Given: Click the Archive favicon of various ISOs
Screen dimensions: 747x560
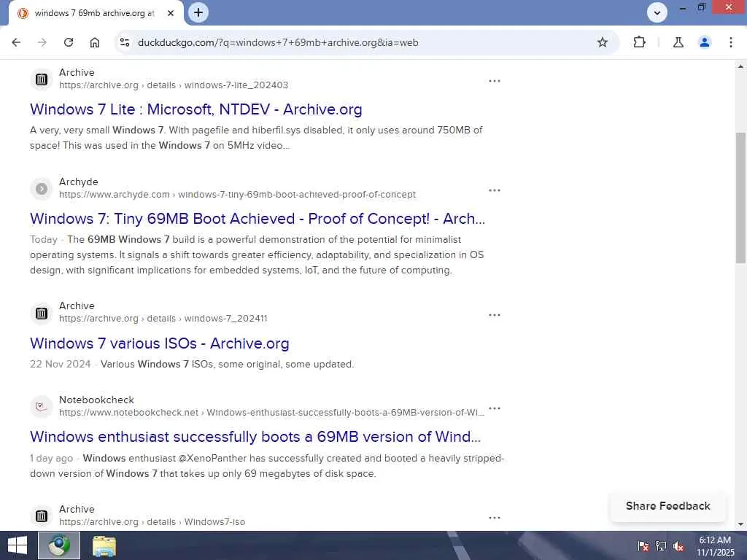Looking at the screenshot, I should (42, 313).
